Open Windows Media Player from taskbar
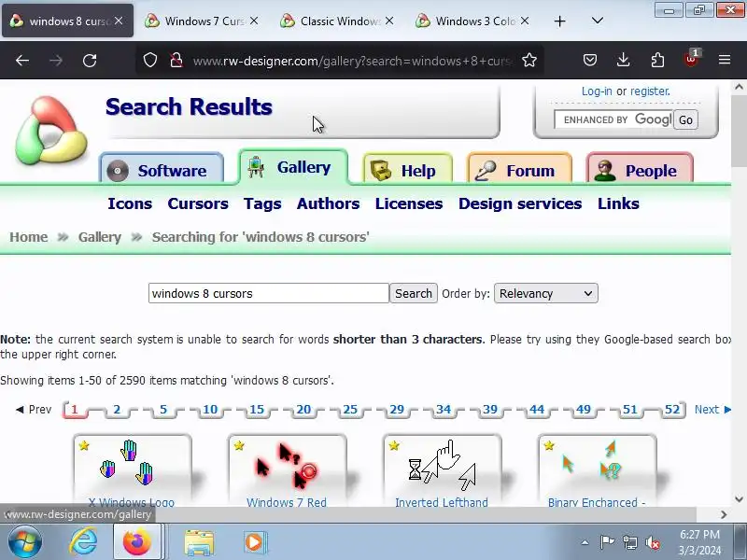747x560 pixels. (x=254, y=542)
